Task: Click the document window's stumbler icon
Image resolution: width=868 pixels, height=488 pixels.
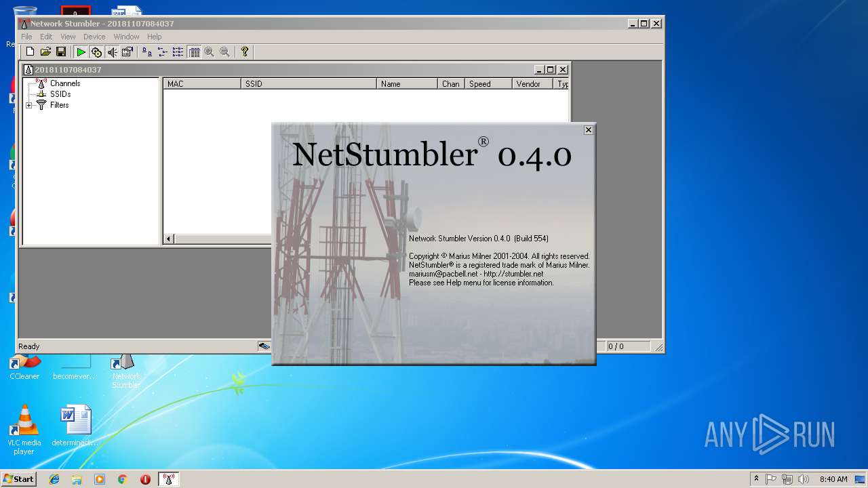Action: tap(28, 70)
